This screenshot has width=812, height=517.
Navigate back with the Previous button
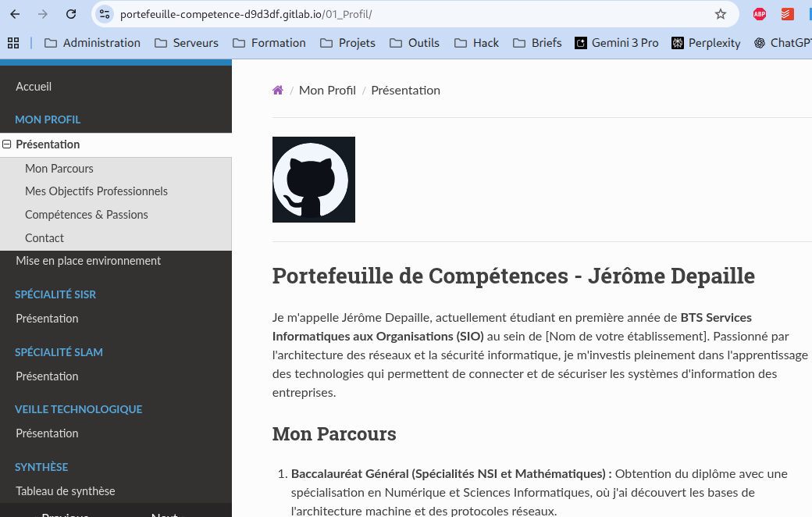65,514
